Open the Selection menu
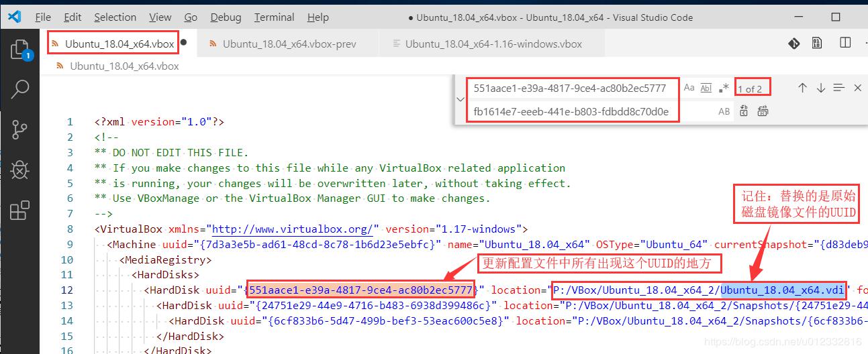Image resolution: width=868 pixels, height=354 pixels. pos(115,17)
